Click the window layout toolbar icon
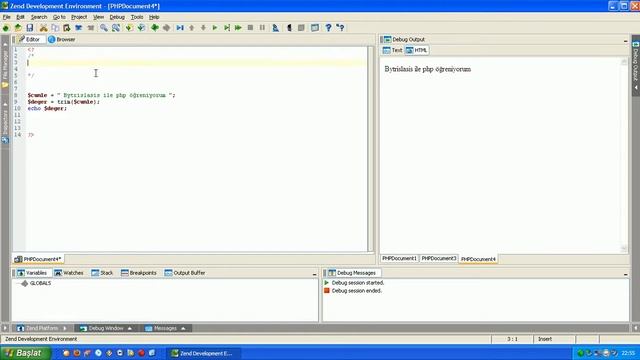Screen dimensions: 640x360 [315, 28]
